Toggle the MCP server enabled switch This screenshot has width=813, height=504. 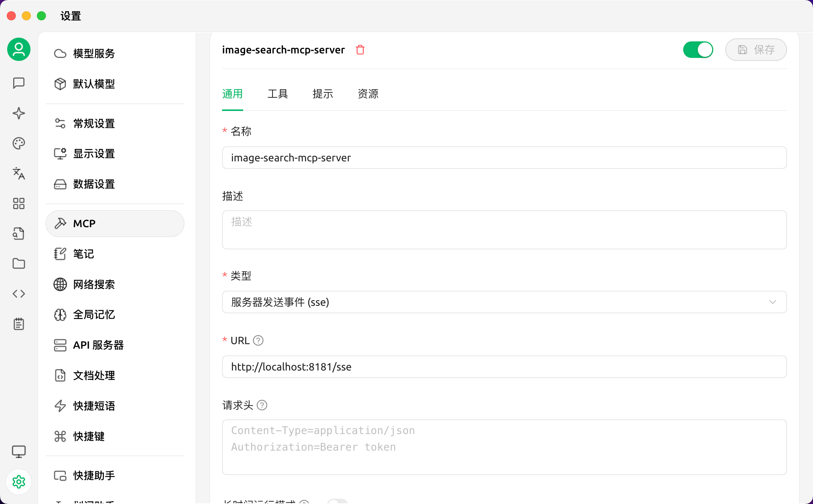[698, 50]
